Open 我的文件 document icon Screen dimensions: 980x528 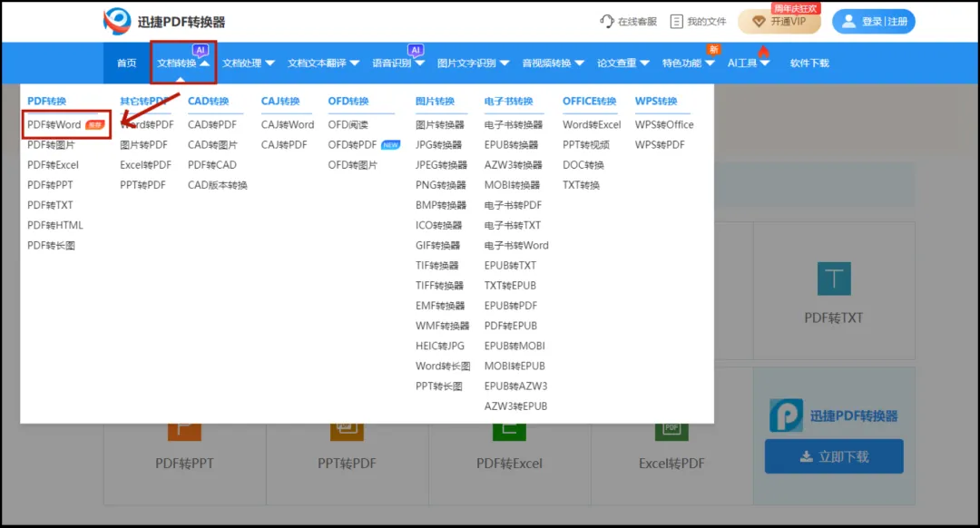click(x=676, y=21)
